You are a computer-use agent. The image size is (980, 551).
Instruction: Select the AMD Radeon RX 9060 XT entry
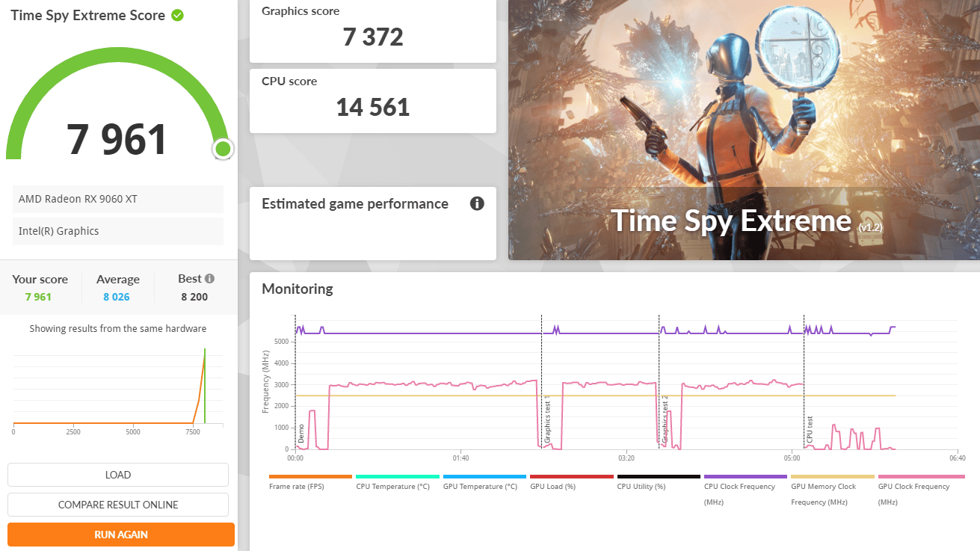[x=118, y=200]
